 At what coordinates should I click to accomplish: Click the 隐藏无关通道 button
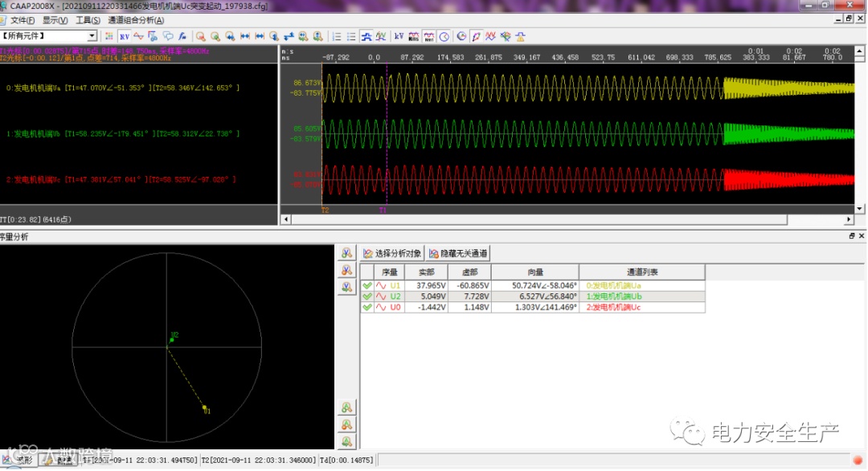458,253
